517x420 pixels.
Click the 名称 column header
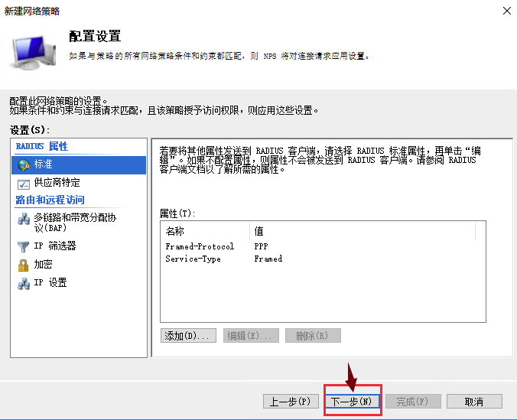[x=175, y=231]
